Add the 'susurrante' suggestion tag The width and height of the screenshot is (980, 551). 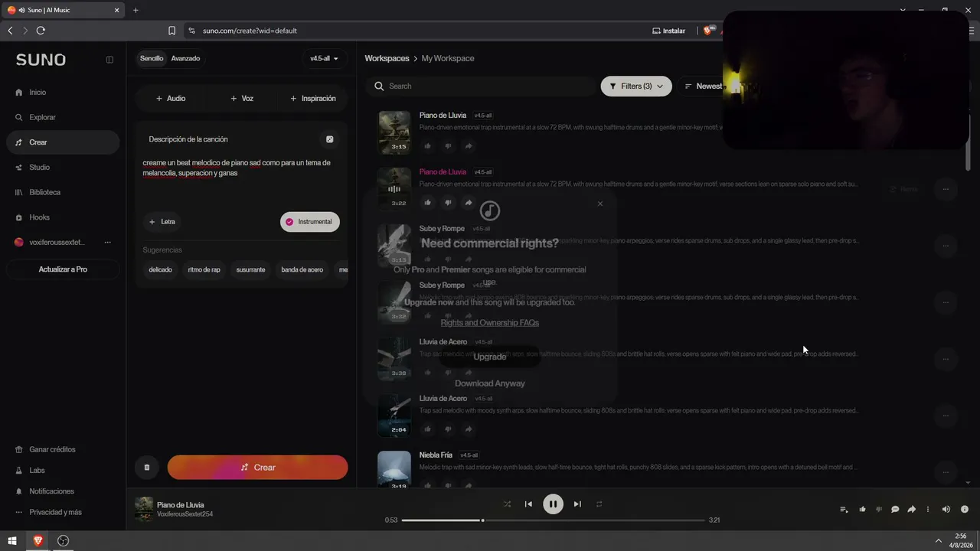251,270
